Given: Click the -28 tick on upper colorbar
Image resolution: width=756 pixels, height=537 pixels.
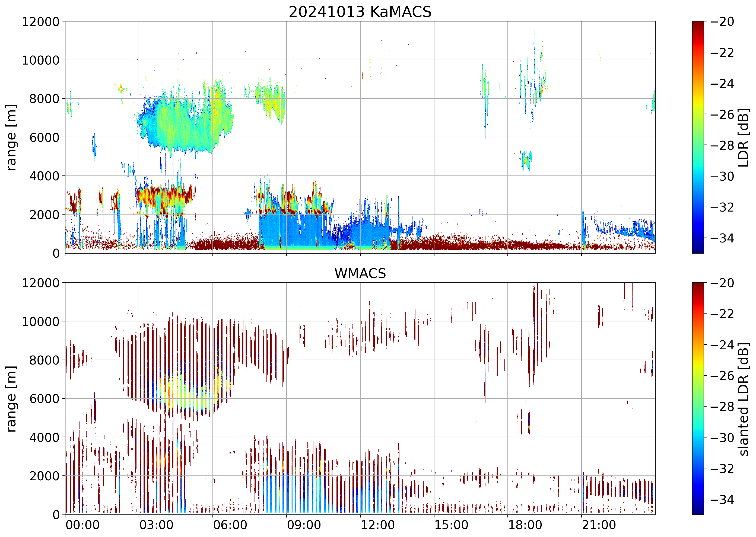Looking at the screenshot, I should coord(722,145).
